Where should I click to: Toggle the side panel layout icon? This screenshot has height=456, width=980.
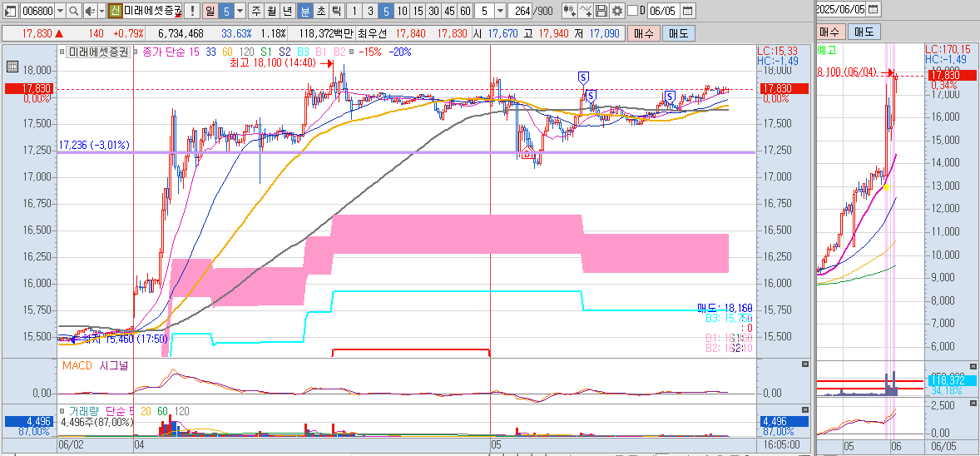click(10, 11)
